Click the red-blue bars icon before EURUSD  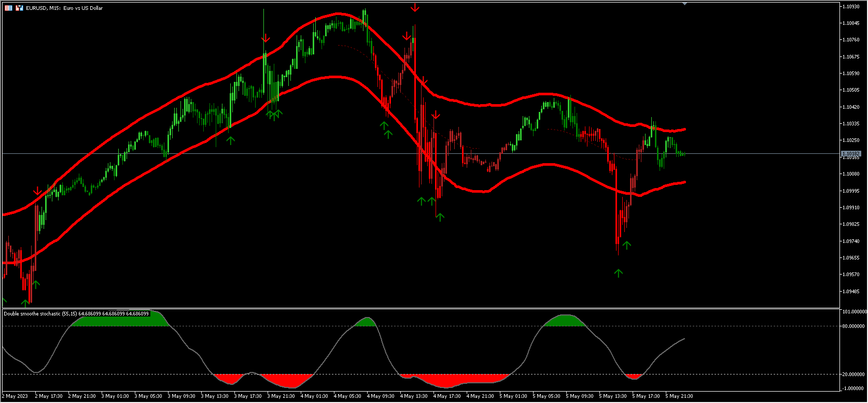point(19,8)
